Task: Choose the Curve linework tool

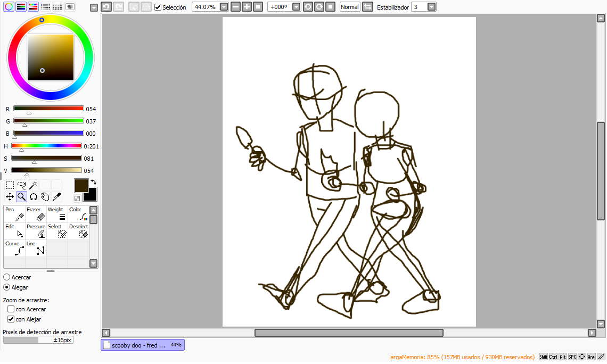Action: [15, 248]
